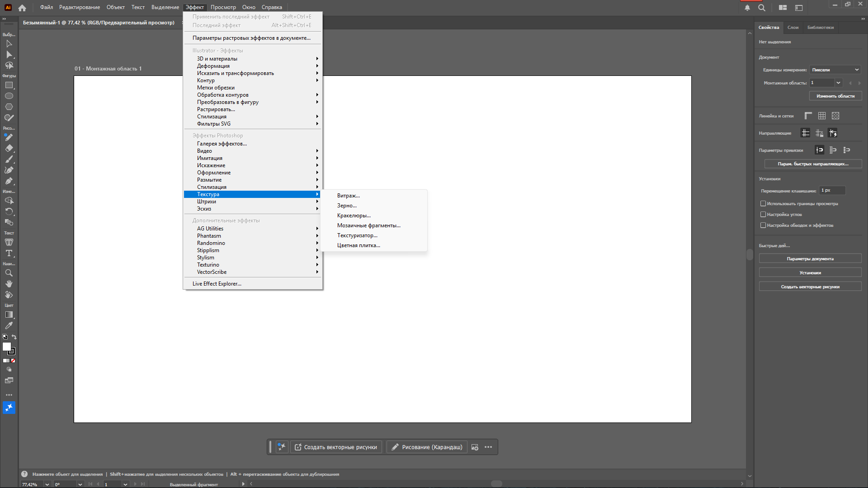The height and width of the screenshot is (488, 868).
Task: Click the white Fill color swatch
Action: tap(6, 346)
